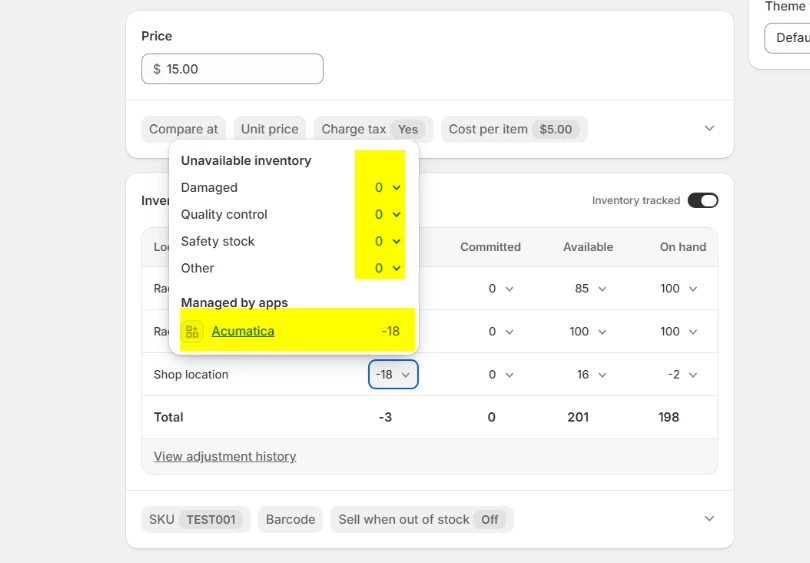Viewport: 810px width, 563px height.
Task: Expand the SKU and barcode section chevron
Action: 709,519
